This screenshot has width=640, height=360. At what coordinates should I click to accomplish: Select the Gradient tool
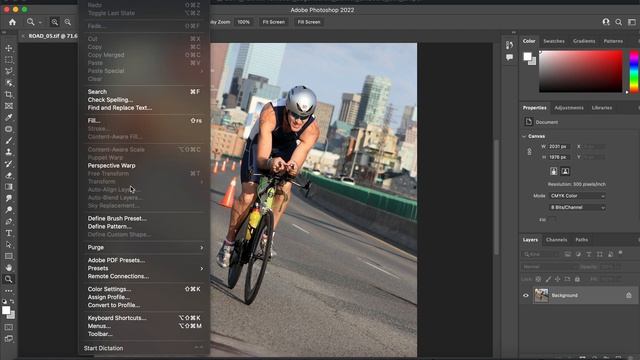pos(9,187)
